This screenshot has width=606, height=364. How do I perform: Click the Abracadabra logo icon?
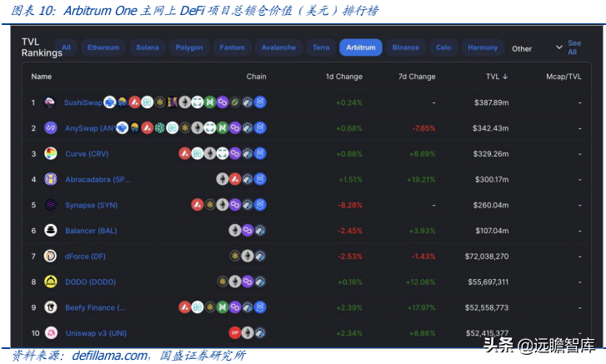[x=51, y=179]
